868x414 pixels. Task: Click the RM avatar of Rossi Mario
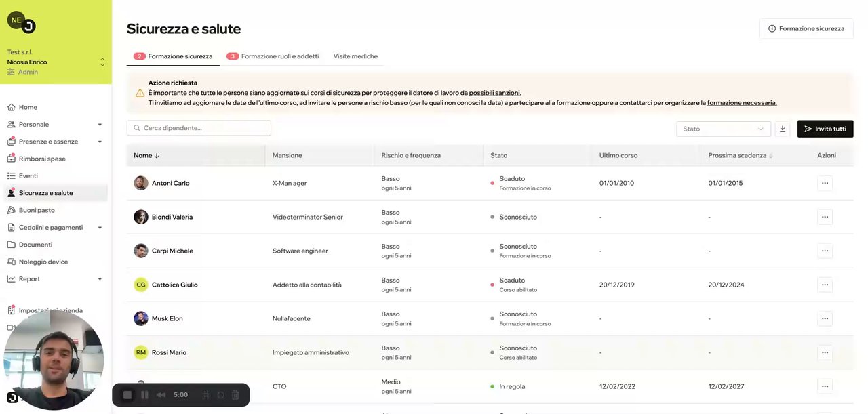(x=141, y=352)
